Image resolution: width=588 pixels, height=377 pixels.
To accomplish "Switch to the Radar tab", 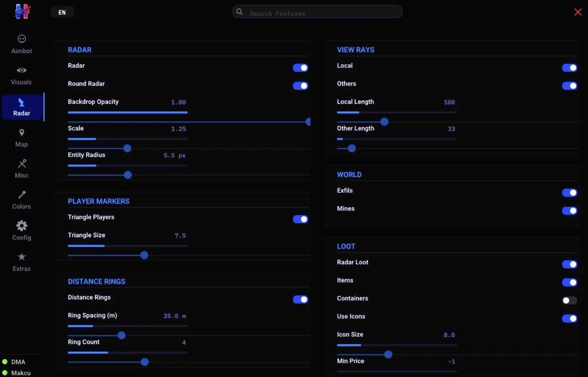I will 22,107.
